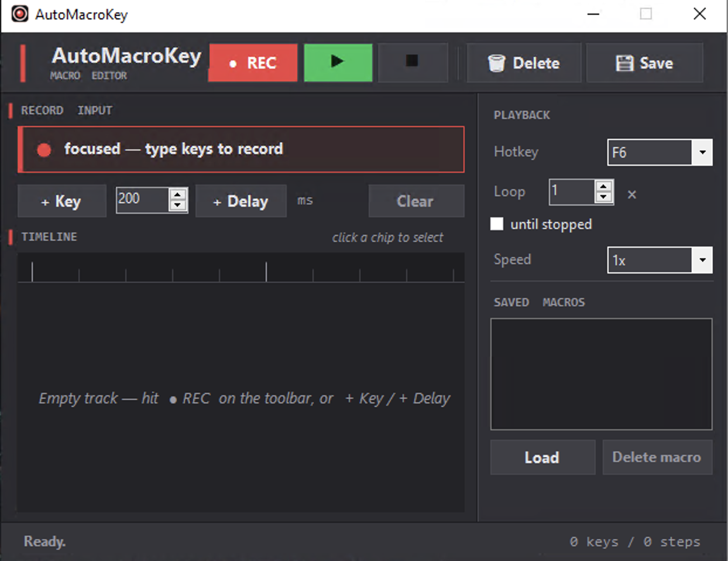Insert a delay with + Delay button
The height and width of the screenshot is (561, 728).
pyautogui.click(x=241, y=201)
